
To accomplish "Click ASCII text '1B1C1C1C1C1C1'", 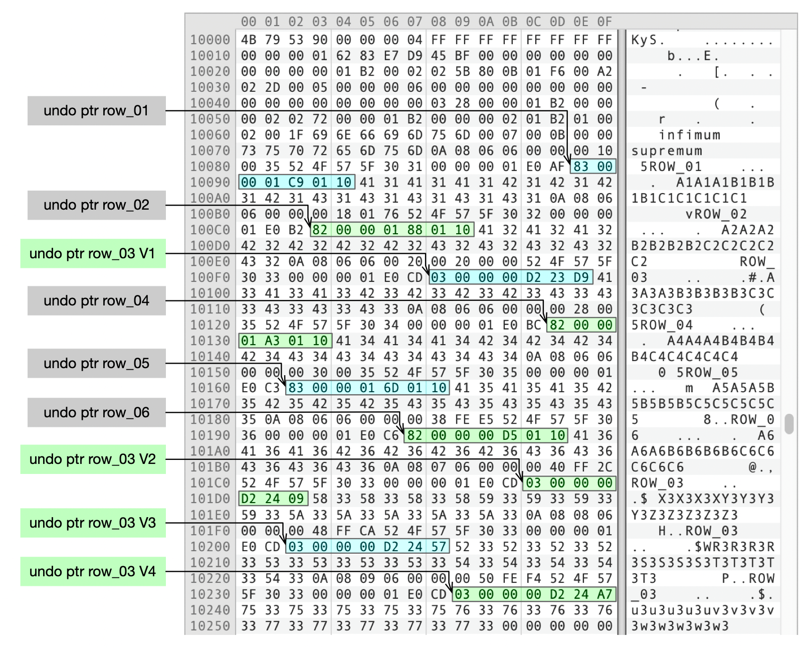I will [689, 198].
